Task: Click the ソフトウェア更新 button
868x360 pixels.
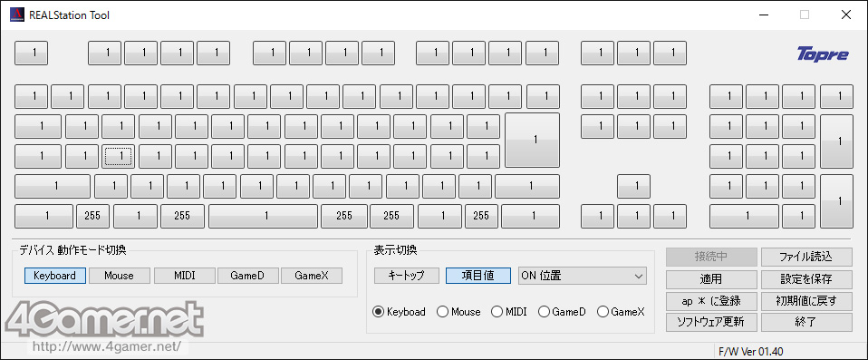Action: pyautogui.click(x=710, y=321)
